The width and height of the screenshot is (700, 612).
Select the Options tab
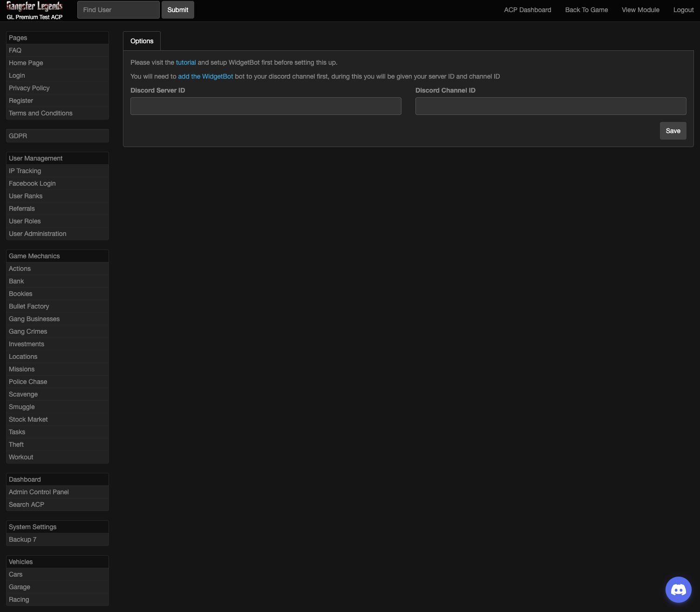142,41
